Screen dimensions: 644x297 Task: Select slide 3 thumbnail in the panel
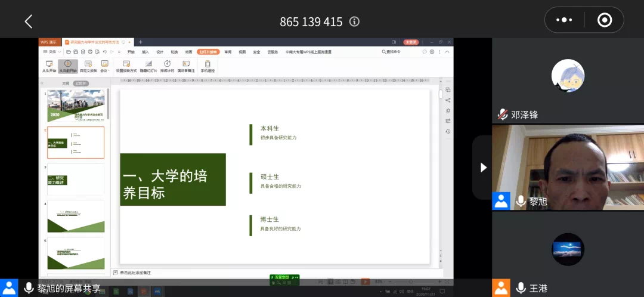pos(76,180)
